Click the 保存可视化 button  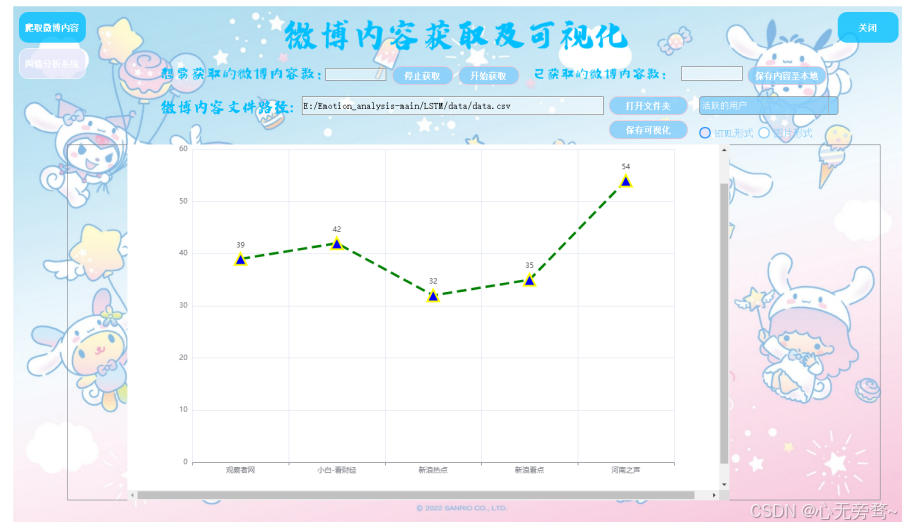coord(648,130)
